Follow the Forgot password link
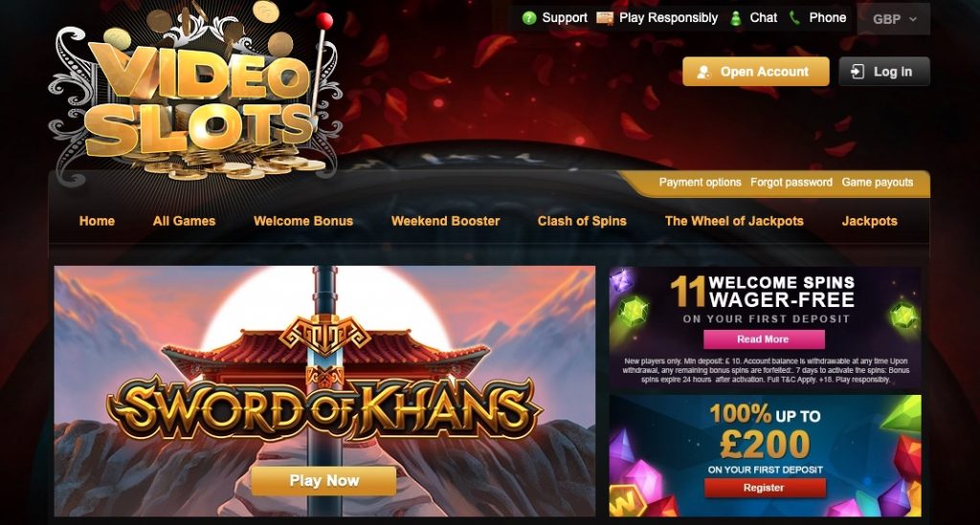Viewport: 980px width, 525px height. pyautogui.click(x=791, y=183)
